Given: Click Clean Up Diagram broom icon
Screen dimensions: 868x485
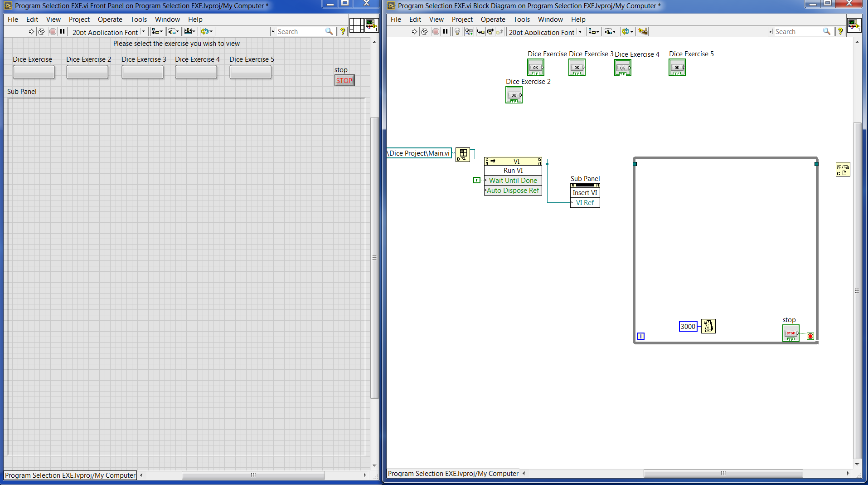Looking at the screenshot, I should tap(643, 31).
